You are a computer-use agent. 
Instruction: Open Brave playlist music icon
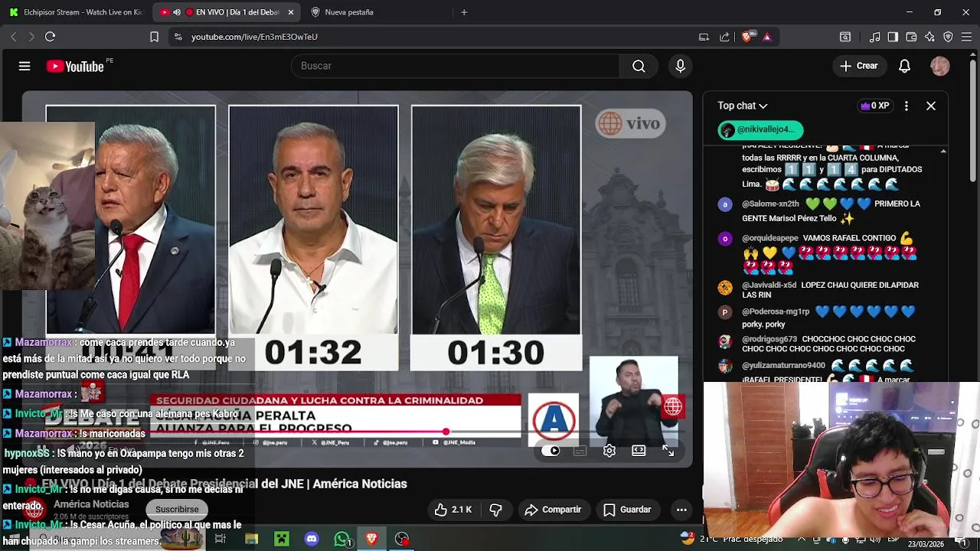pos(875,37)
